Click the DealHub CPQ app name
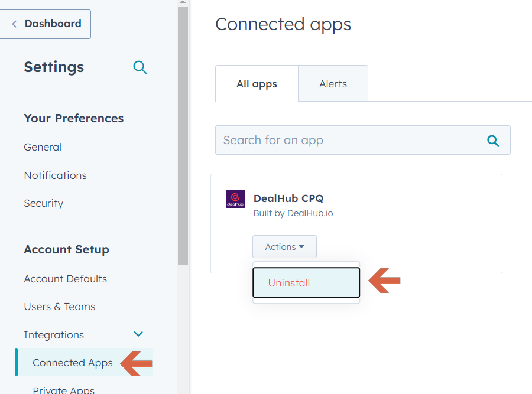532x394 pixels. point(288,198)
